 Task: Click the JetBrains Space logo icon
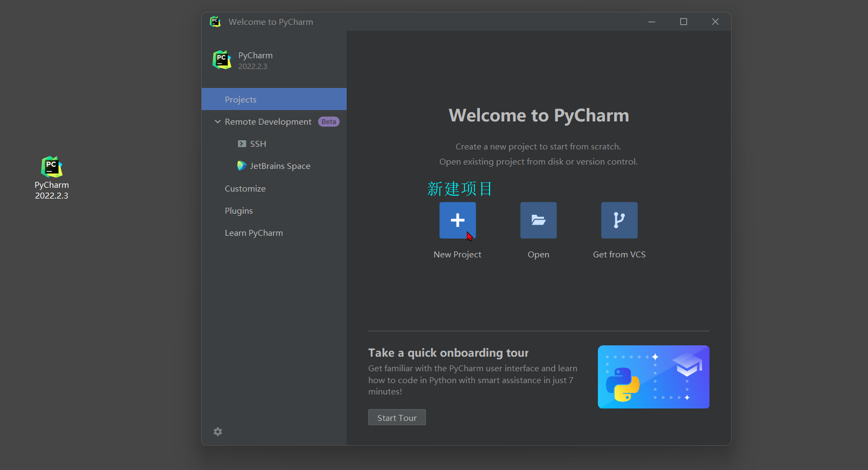coord(242,166)
